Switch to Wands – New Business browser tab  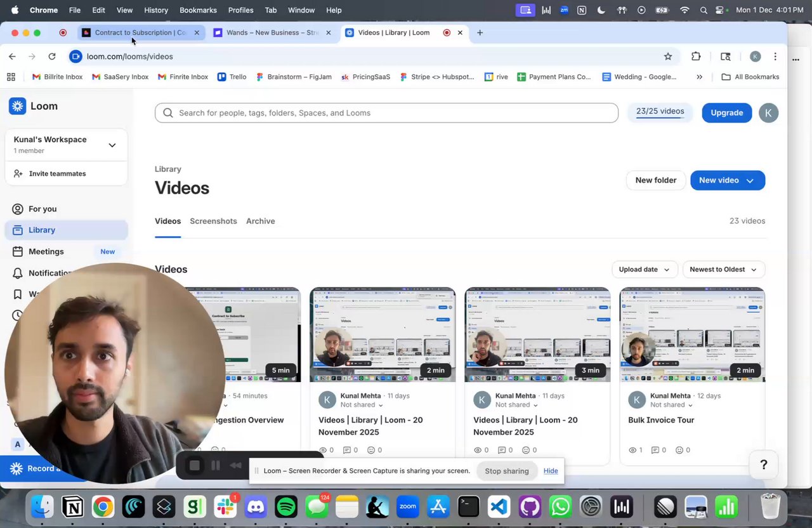(272, 32)
